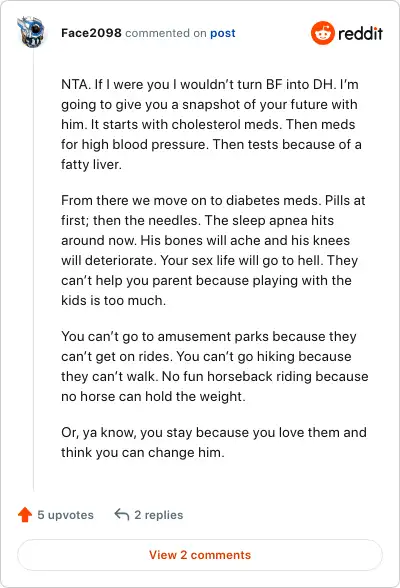400x588 pixels.
Task: Click the "commented on" text in header
Action: [x=166, y=33]
